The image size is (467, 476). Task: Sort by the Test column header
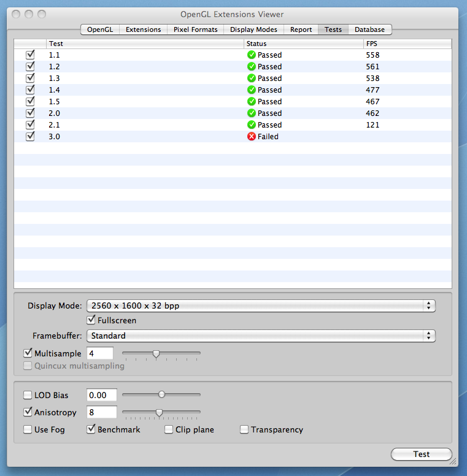145,44
